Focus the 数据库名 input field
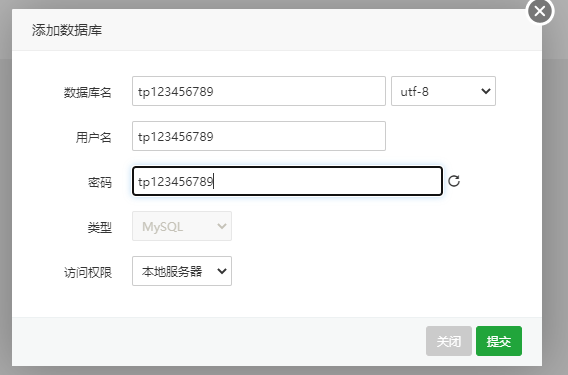568x375 pixels. coord(259,91)
